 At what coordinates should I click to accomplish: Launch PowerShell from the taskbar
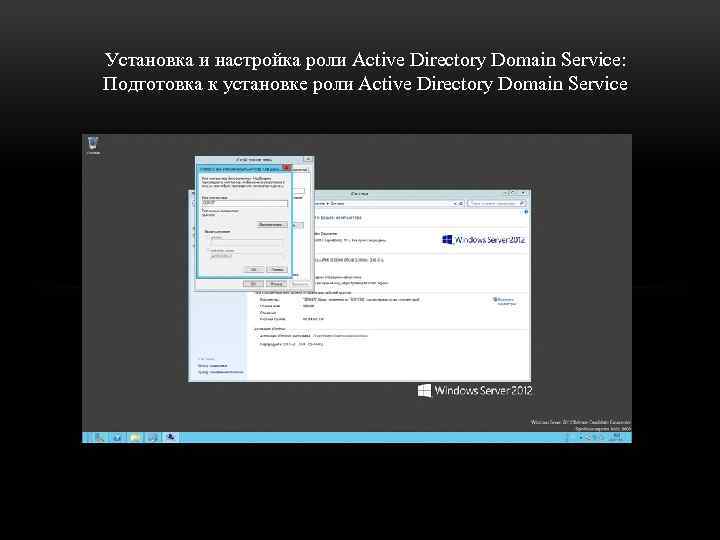click(x=117, y=437)
